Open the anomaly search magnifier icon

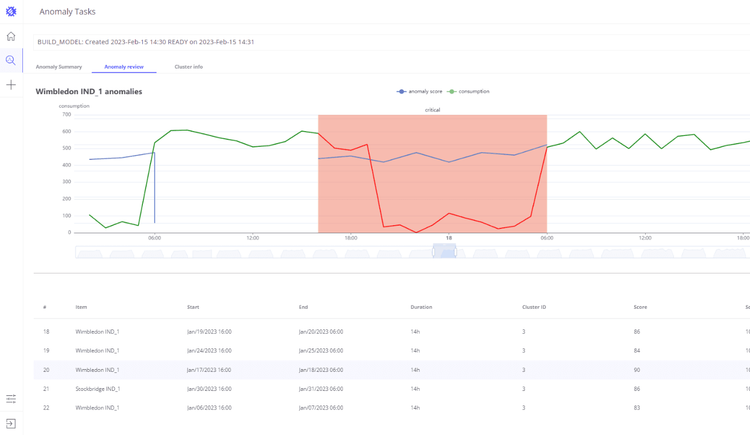click(x=11, y=61)
